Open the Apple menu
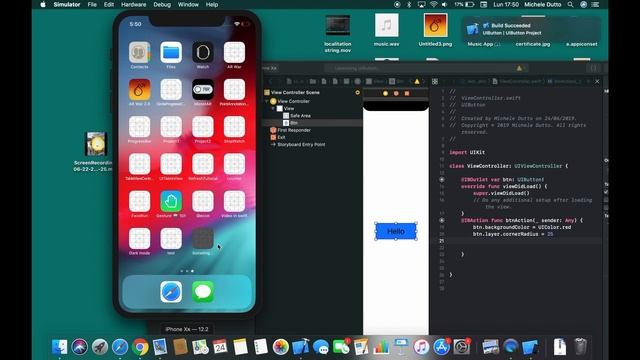 pyautogui.click(x=43, y=4)
